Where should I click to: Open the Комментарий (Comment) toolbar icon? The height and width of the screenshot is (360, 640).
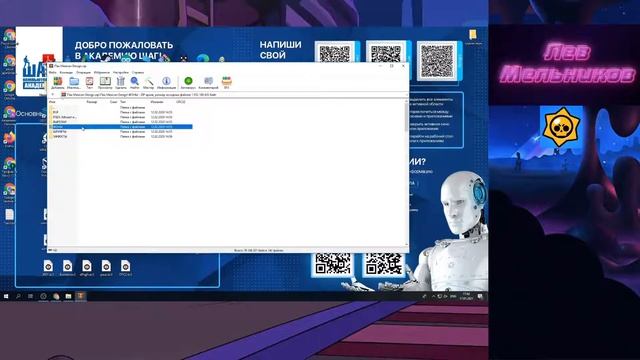[x=209, y=82]
